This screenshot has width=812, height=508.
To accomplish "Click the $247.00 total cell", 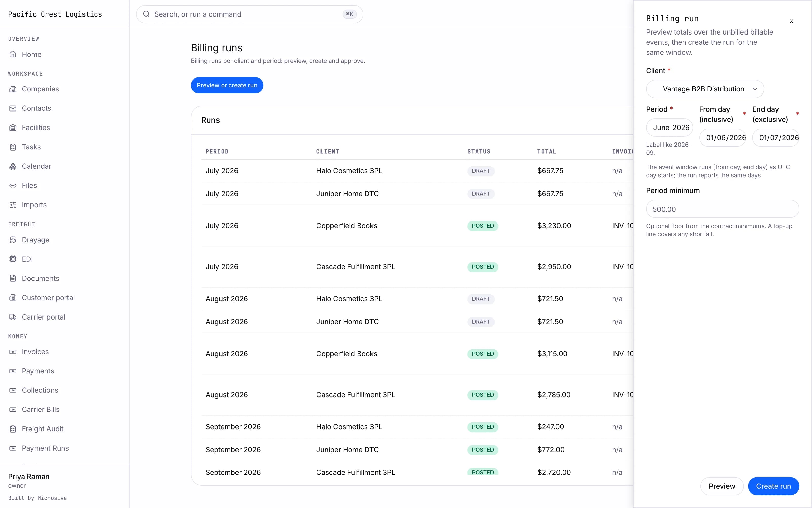I will [x=550, y=427].
